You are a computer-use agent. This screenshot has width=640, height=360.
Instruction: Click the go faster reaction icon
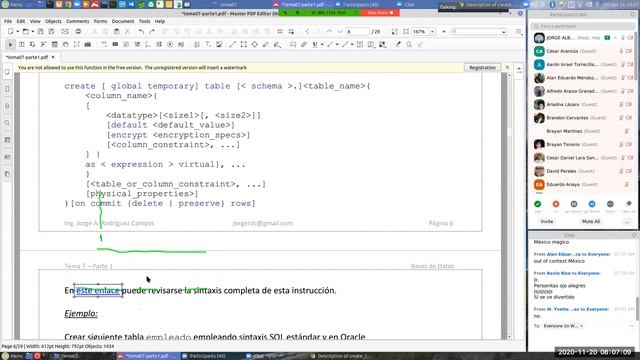click(592, 204)
